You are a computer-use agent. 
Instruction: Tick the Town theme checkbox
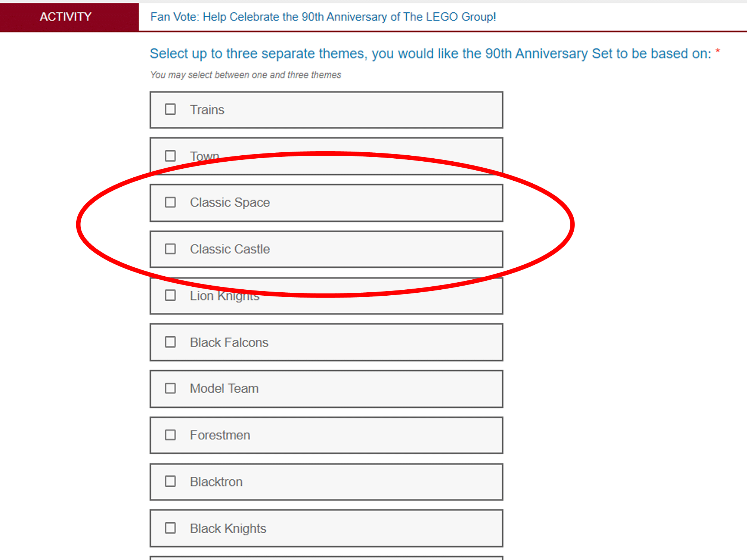[170, 156]
